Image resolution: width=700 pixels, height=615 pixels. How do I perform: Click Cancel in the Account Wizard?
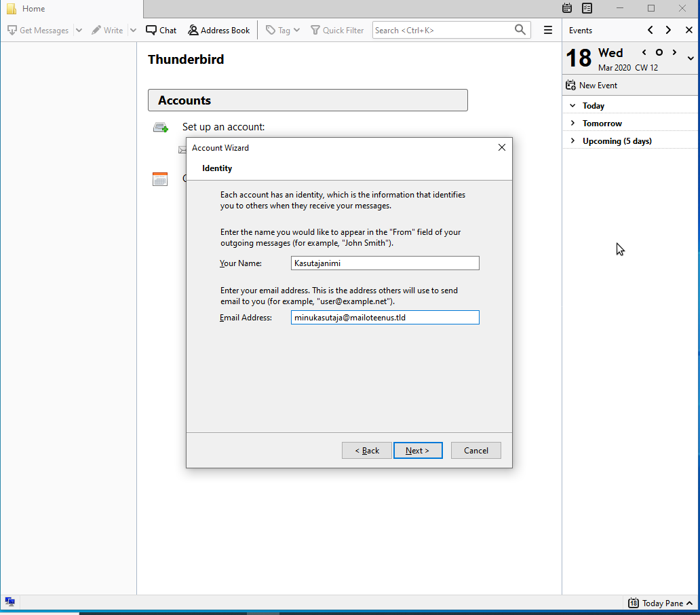[475, 451]
